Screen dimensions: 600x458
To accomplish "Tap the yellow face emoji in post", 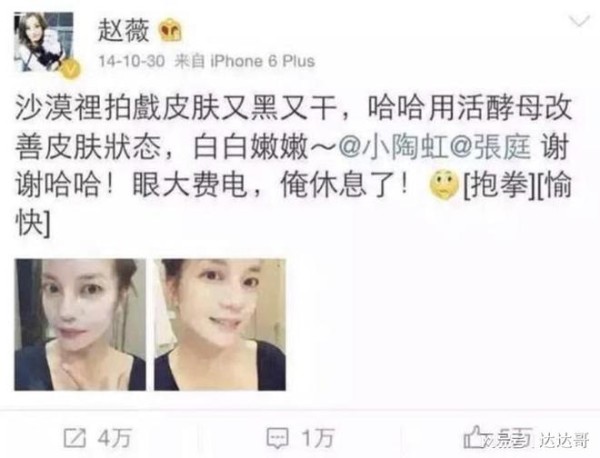I will 444,184.
